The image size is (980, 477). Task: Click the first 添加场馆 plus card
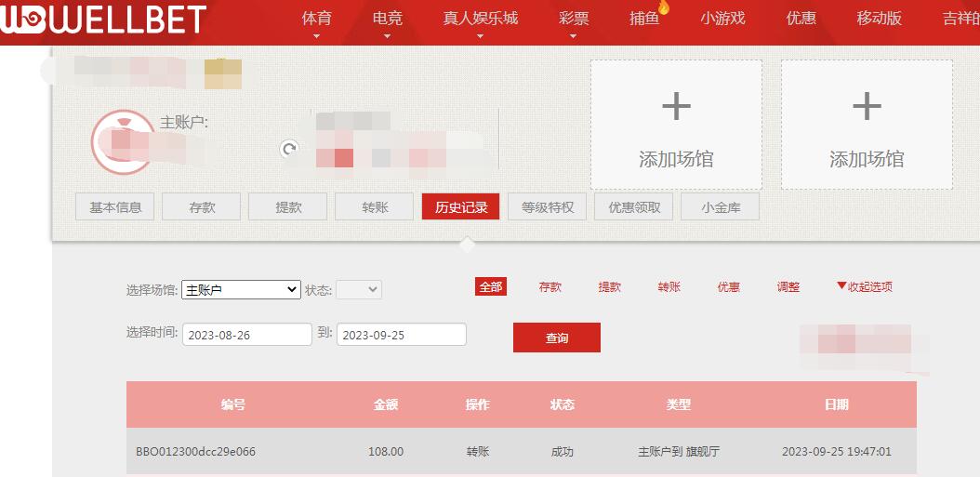[x=676, y=125]
